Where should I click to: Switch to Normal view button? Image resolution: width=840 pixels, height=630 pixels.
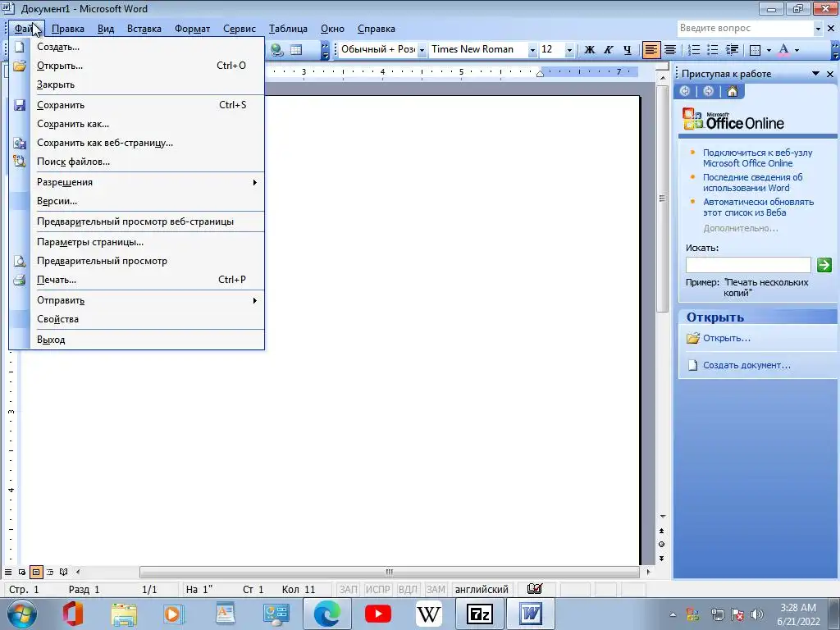8,572
